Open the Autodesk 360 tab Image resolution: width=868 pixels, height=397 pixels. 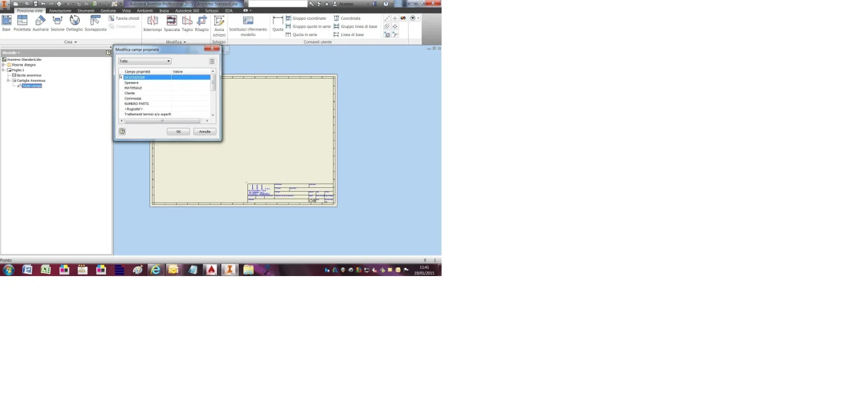[187, 11]
